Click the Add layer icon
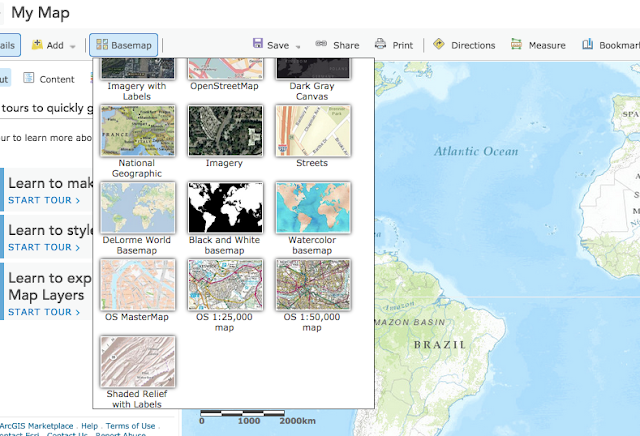The width and height of the screenshot is (640, 436). 37,44
